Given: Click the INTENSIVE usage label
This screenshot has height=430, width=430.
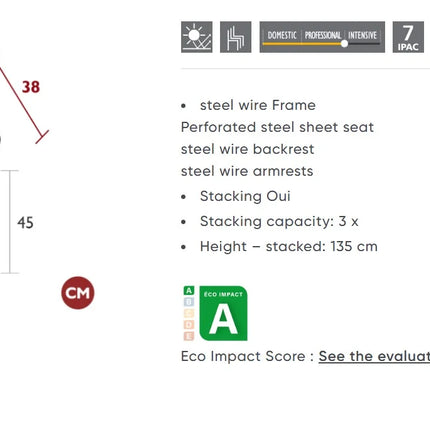Looking at the screenshot, I should pyautogui.click(x=362, y=35).
